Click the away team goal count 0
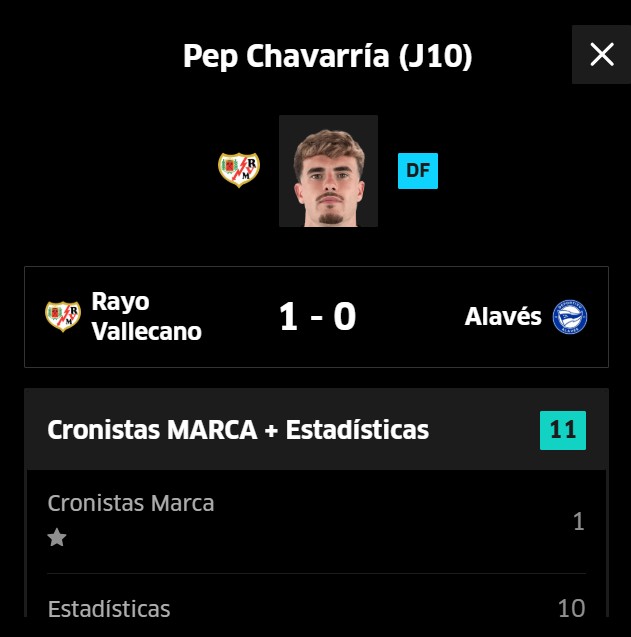The height and width of the screenshot is (637, 631). tap(345, 317)
